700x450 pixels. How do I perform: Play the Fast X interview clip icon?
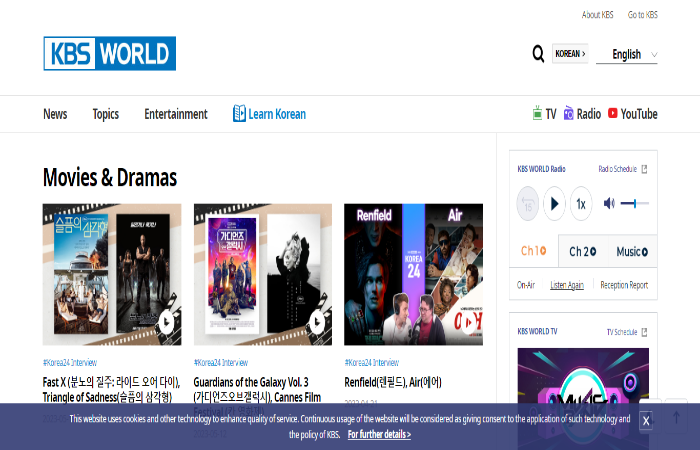[166, 322]
